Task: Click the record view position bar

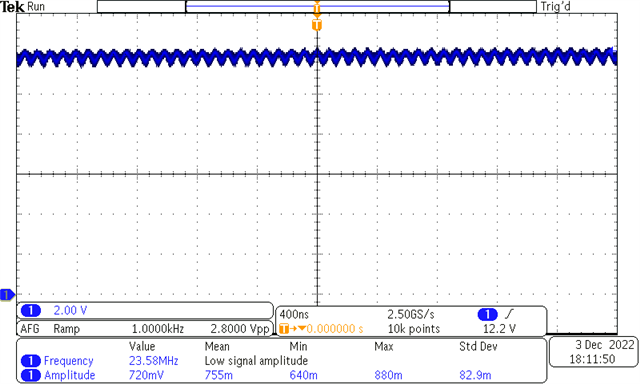Action: 317,7
